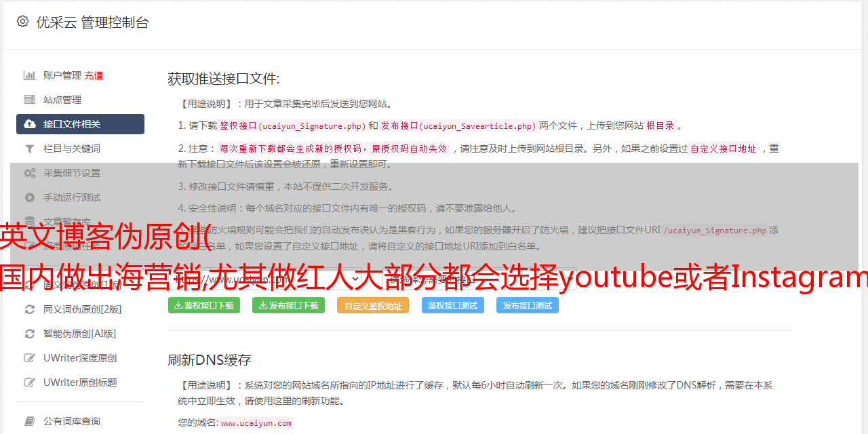868x434 pixels.
Task: Click the green 鉴权接口下载 button
Action: click(204, 305)
